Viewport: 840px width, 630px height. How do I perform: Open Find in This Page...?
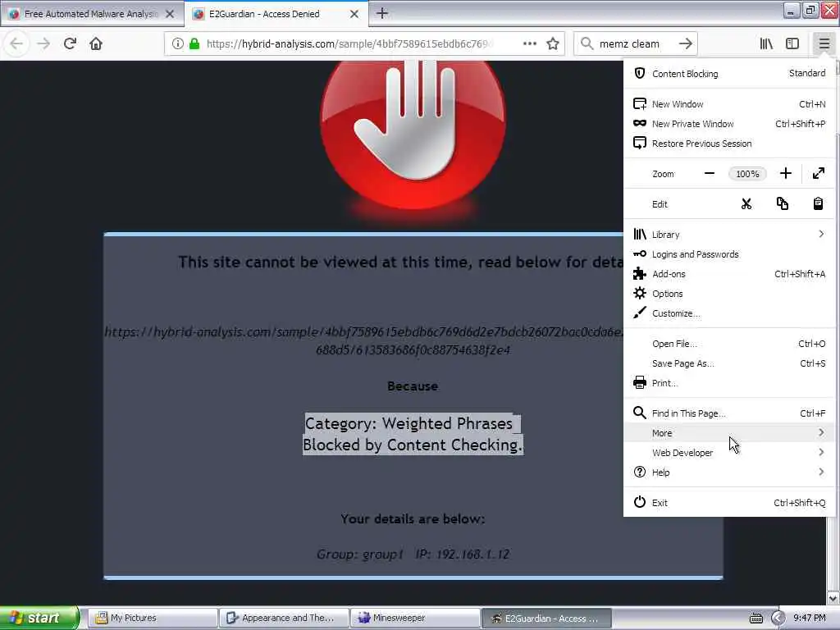tap(728, 413)
